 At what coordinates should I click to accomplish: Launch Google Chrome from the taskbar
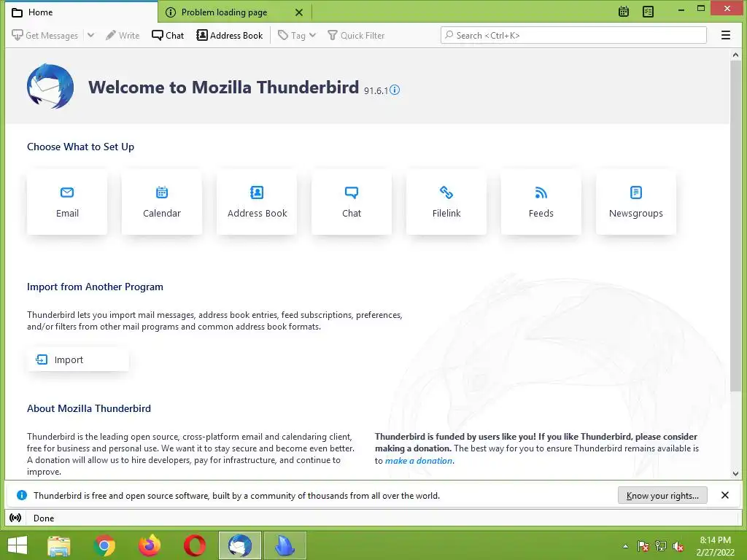104,545
